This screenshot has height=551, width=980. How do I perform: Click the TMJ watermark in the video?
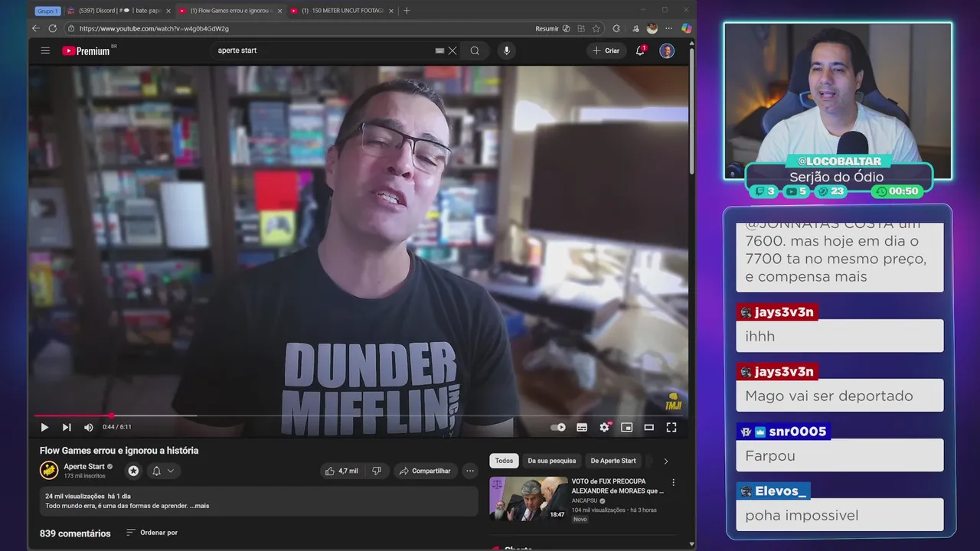[x=671, y=403]
